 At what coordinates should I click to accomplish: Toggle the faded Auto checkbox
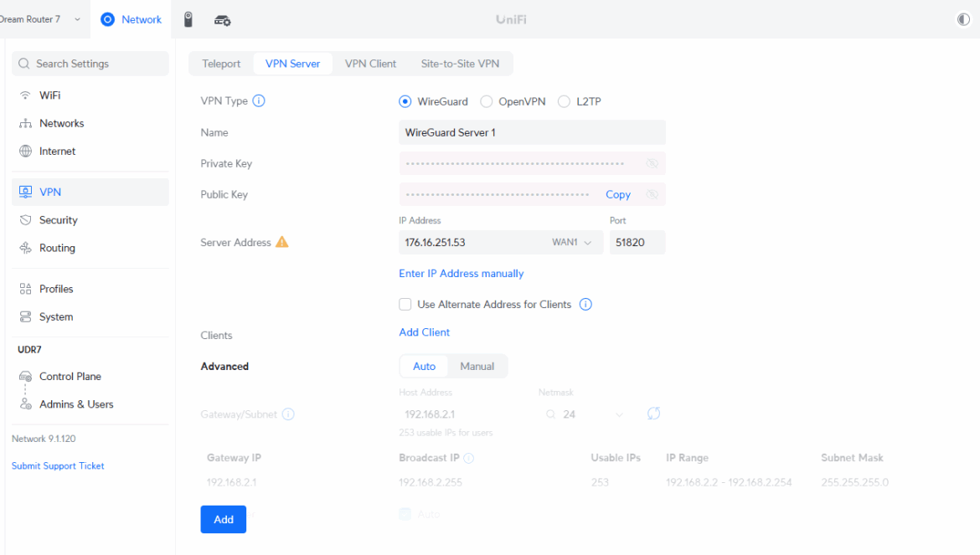405,514
